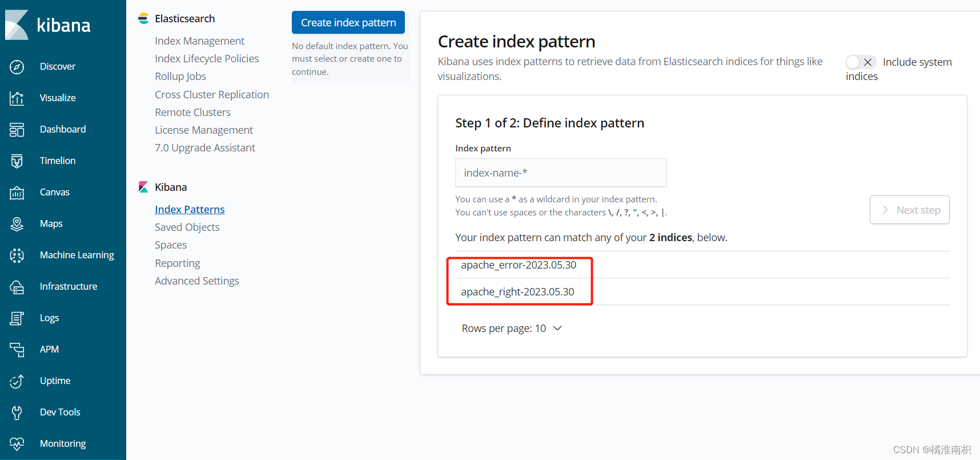The image size is (980, 460).
Task: Click the Create index pattern button
Action: click(x=348, y=22)
